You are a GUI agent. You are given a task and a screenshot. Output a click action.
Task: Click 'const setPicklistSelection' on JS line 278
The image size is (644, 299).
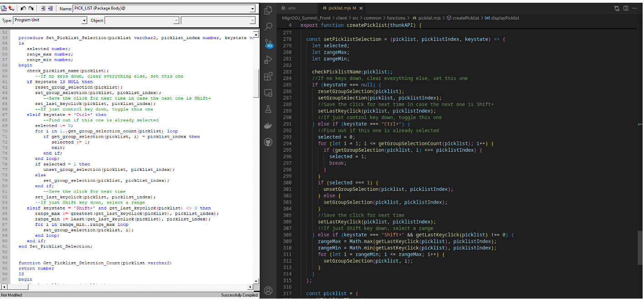tap(344, 39)
